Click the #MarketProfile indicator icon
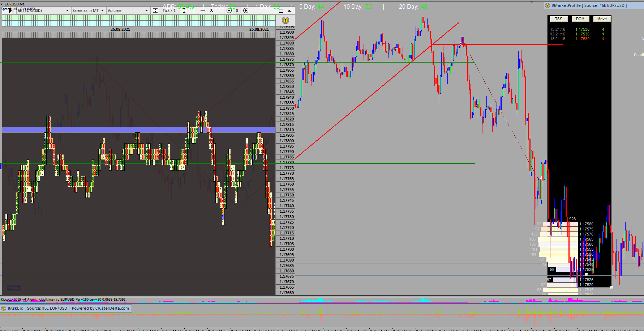 [548, 5]
